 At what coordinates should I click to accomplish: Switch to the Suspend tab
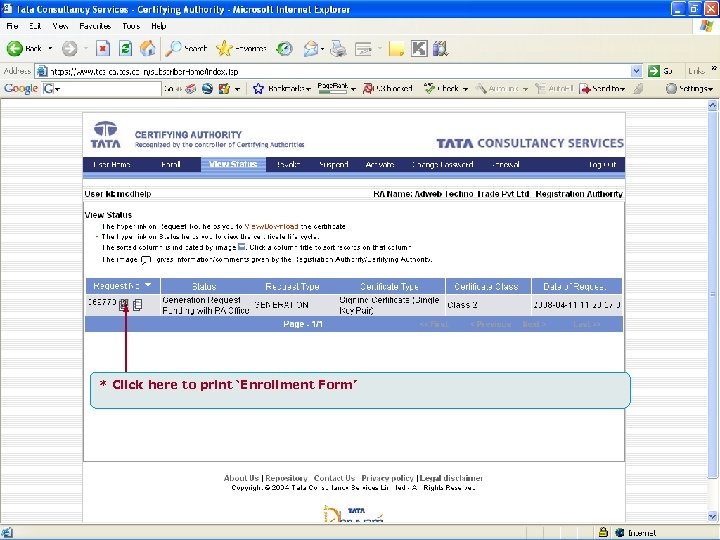334,164
